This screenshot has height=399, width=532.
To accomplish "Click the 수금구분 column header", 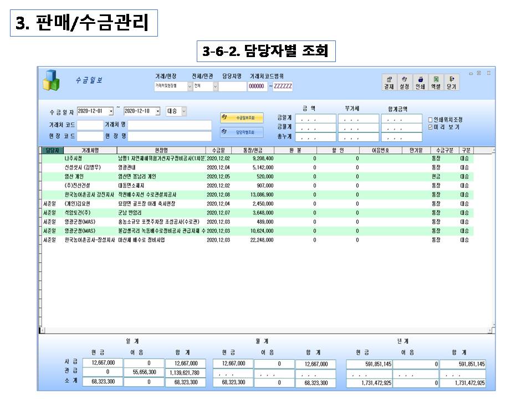I will coord(444,150).
